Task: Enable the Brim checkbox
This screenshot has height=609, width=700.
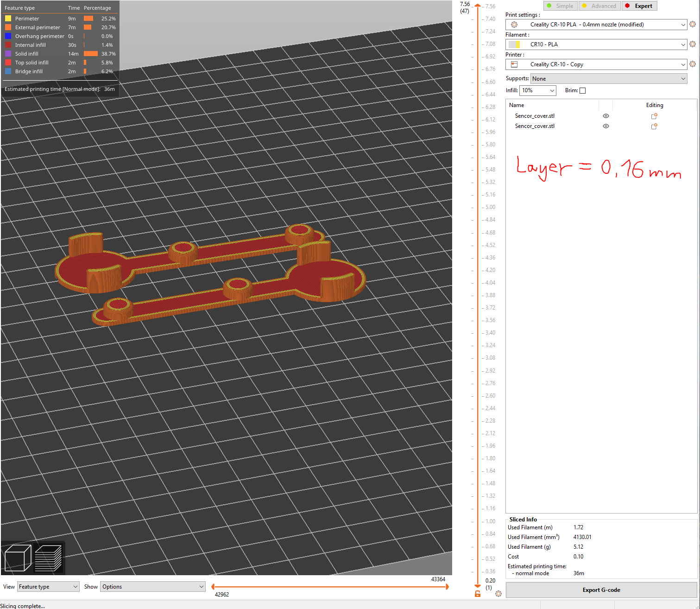Action: [583, 91]
